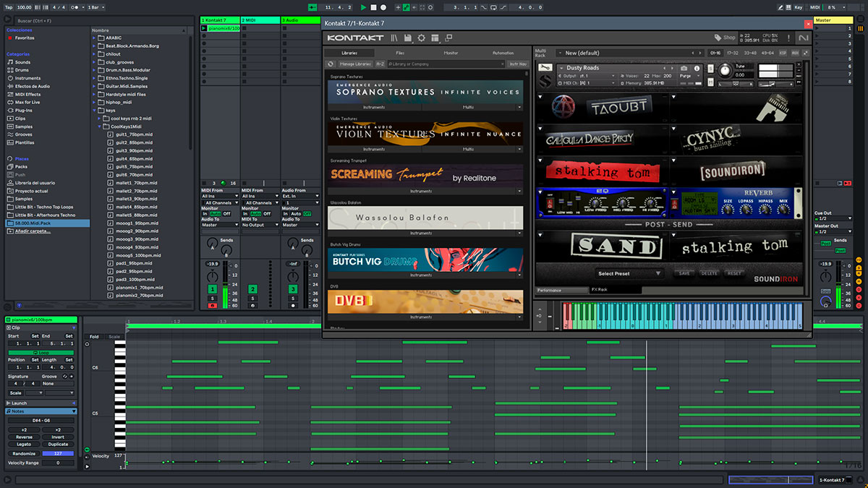Open the Select Preset dropdown
The height and width of the screenshot is (488, 868).
tap(629, 273)
